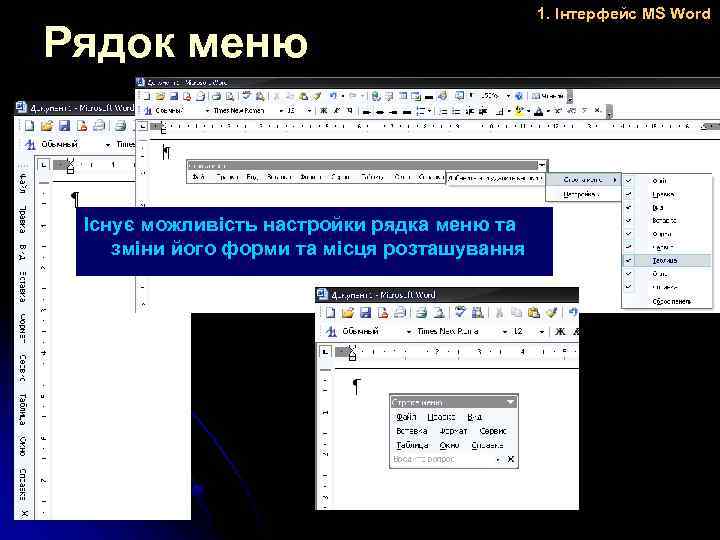The height and width of the screenshot is (540, 720).
Task: Click New document icon in left Word window
Action: point(29,125)
